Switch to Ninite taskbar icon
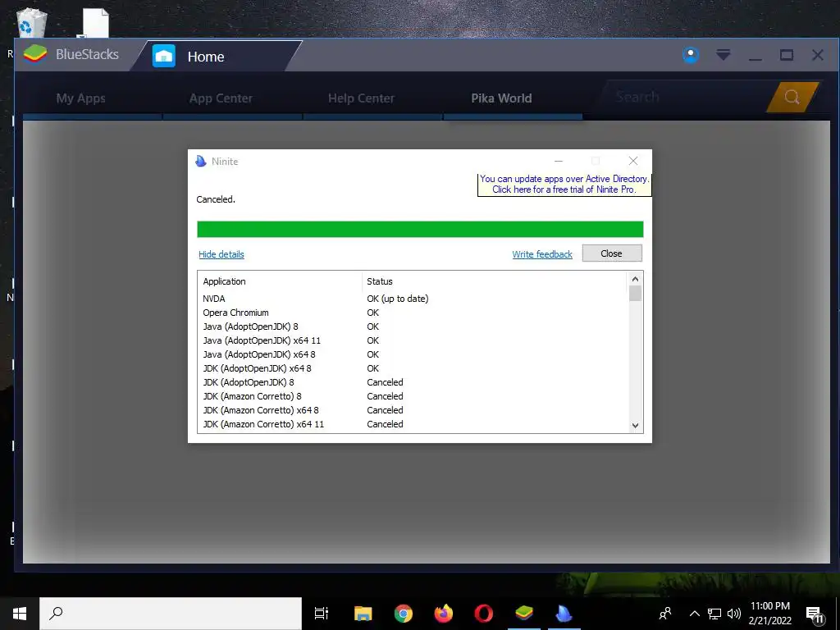Image resolution: width=840 pixels, height=630 pixels. tap(564, 614)
